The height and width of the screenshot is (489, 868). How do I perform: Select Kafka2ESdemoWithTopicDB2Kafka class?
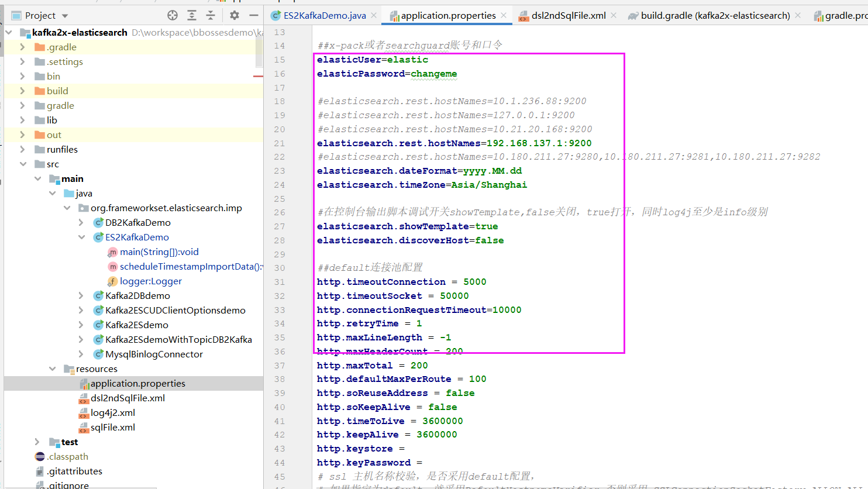tap(178, 339)
